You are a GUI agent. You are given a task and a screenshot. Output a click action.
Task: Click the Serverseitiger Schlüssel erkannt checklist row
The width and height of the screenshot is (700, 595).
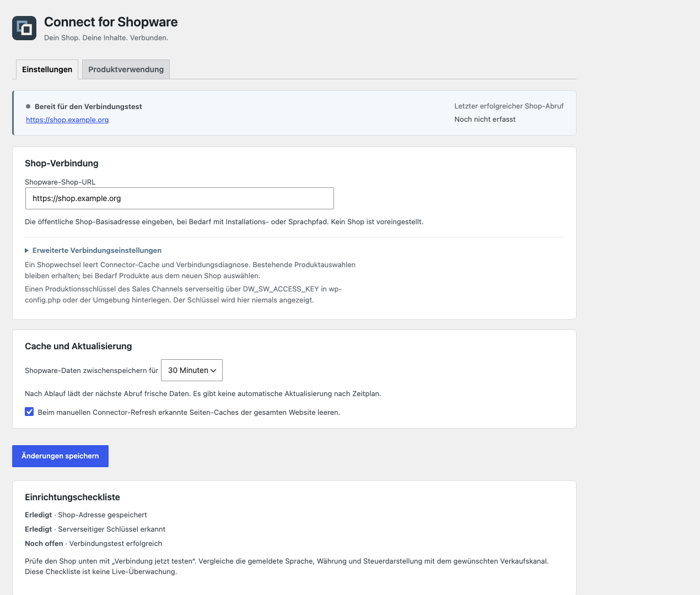(x=95, y=529)
